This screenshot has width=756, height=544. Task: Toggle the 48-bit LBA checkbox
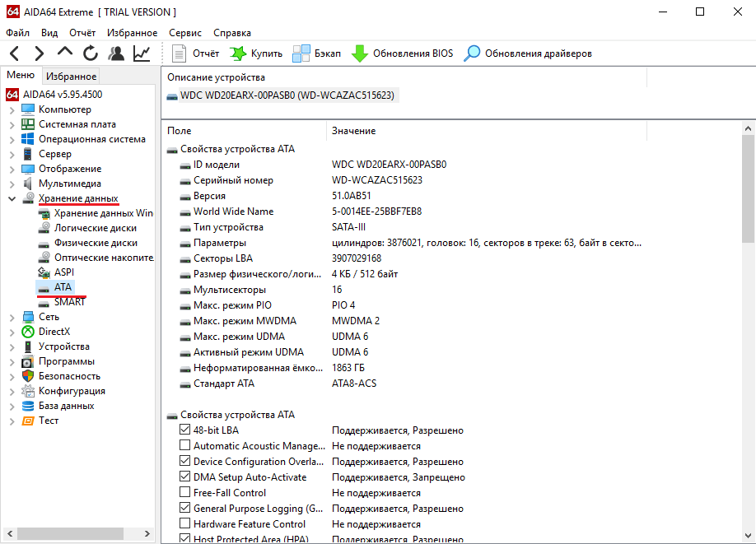coord(184,430)
